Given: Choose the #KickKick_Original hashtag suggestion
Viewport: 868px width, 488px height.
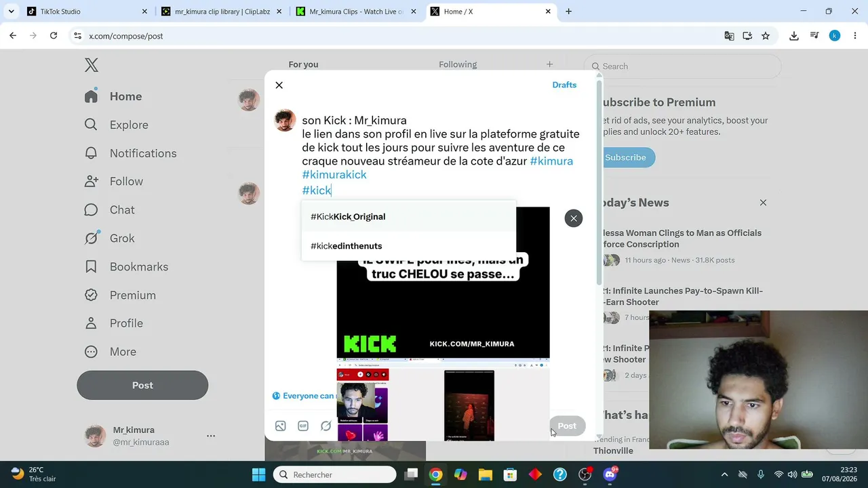Looking at the screenshot, I should pos(408,217).
